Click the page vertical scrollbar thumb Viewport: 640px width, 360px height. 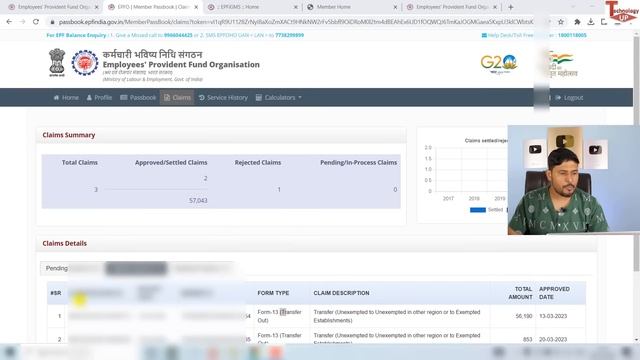[x=636, y=153]
